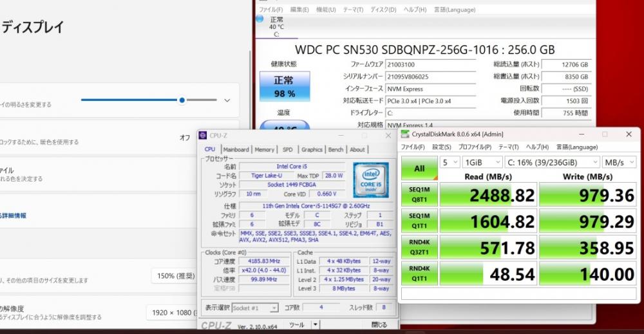Image resolution: width=644 pixels, height=334 pixels.
Task: Open プロファイル(P) menu in CrystalDiskMark
Action: click(x=475, y=147)
